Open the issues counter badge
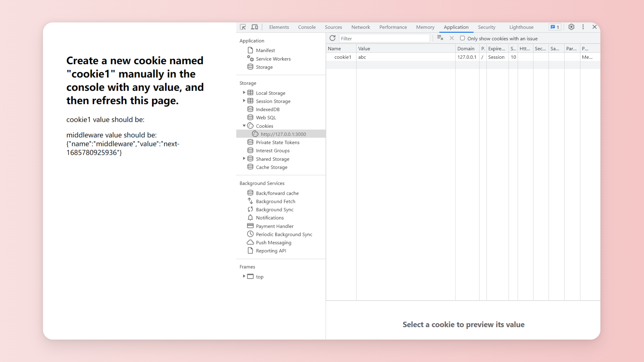This screenshot has width=644, height=362. click(x=555, y=27)
